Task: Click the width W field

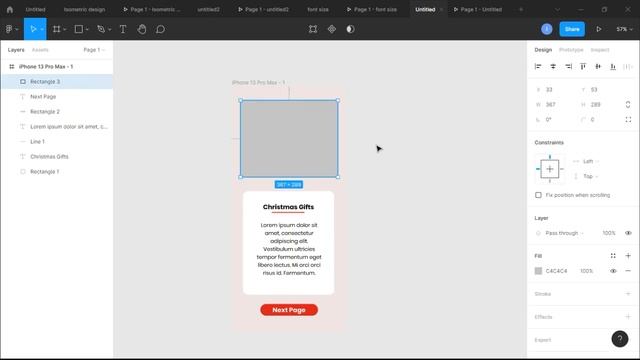Action: 554,104
